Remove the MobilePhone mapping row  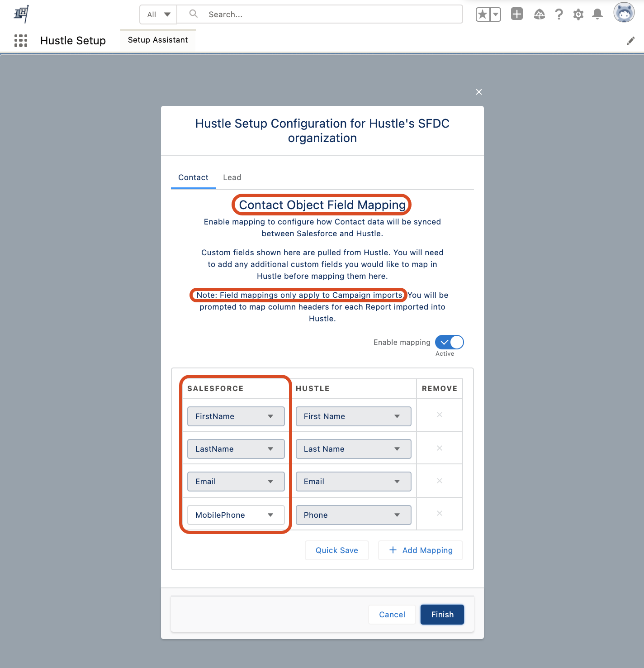coord(440,513)
